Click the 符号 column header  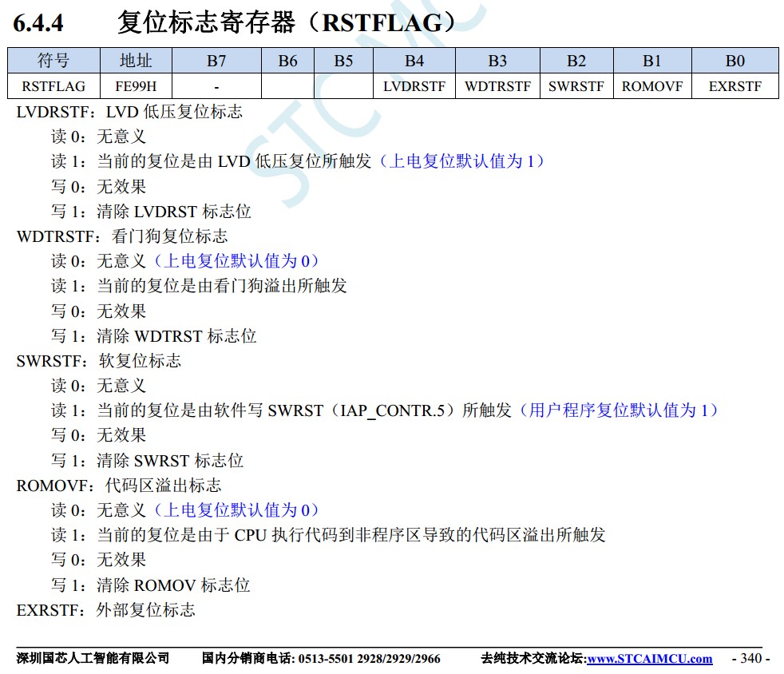[53, 61]
